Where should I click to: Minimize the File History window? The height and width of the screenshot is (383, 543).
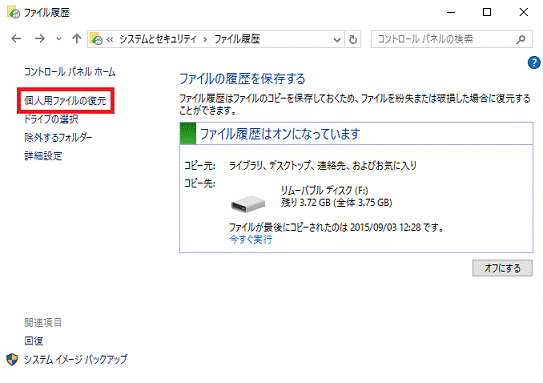pyautogui.click(x=451, y=12)
